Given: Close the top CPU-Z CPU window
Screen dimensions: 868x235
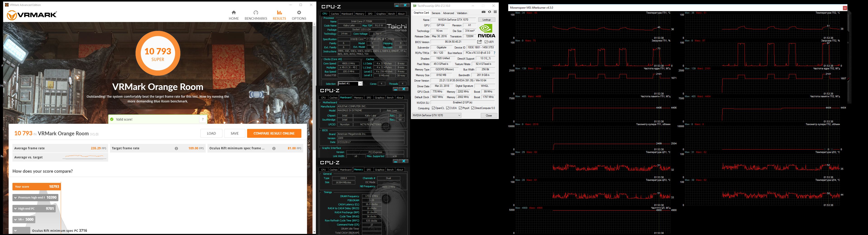Looking at the screenshot, I should coord(405,5).
